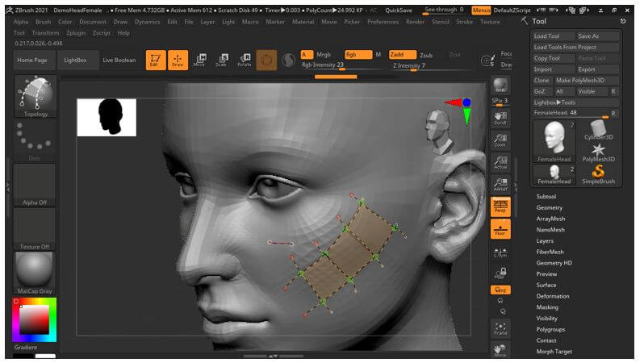Click the Actual size icon
644x363 pixels.
pos(500,162)
